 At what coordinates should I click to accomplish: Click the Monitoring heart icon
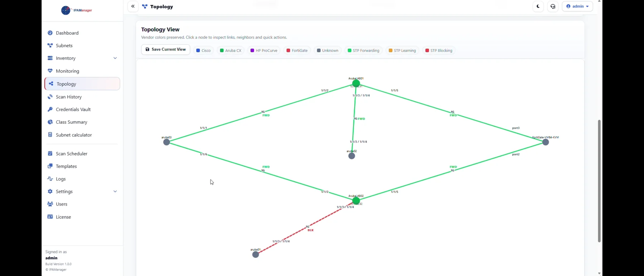click(x=50, y=71)
